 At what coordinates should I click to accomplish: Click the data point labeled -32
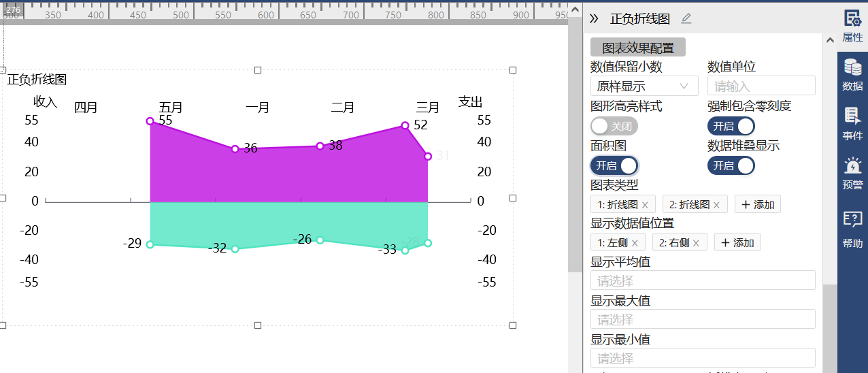point(235,249)
